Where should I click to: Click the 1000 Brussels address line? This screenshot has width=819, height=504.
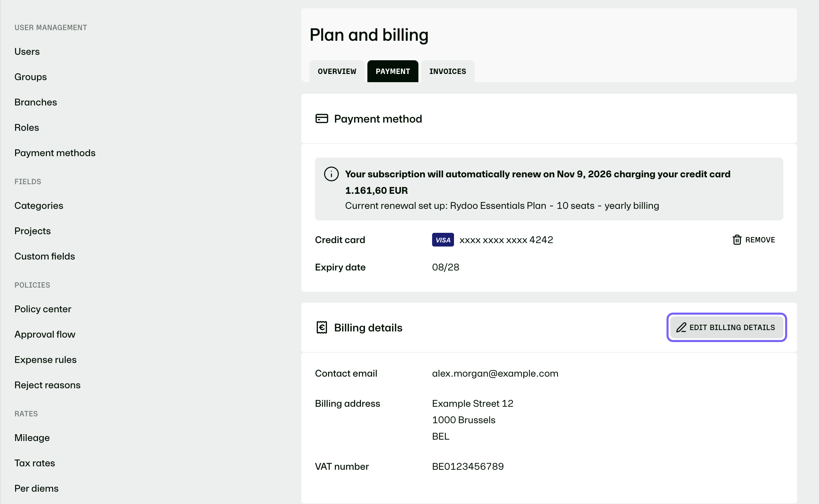pos(464,420)
